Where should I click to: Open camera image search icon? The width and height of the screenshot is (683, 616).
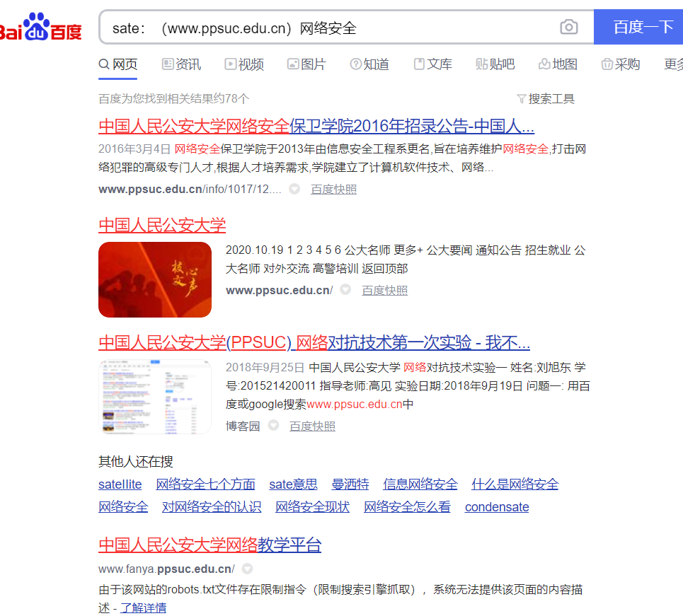(x=568, y=27)
